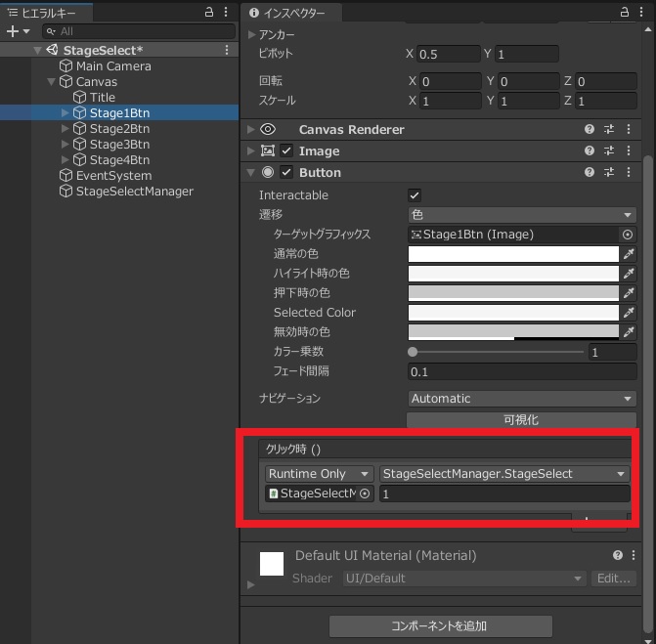The image size is (656, 644).
Task: Edit Pivot X value field
Action: pos(449,54)
